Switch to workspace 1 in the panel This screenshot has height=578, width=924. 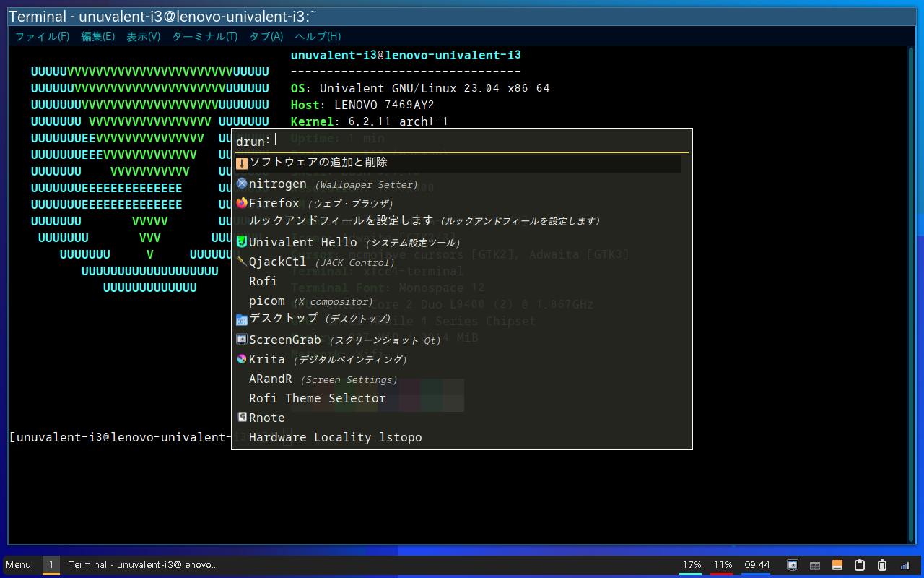pos(51,565)
